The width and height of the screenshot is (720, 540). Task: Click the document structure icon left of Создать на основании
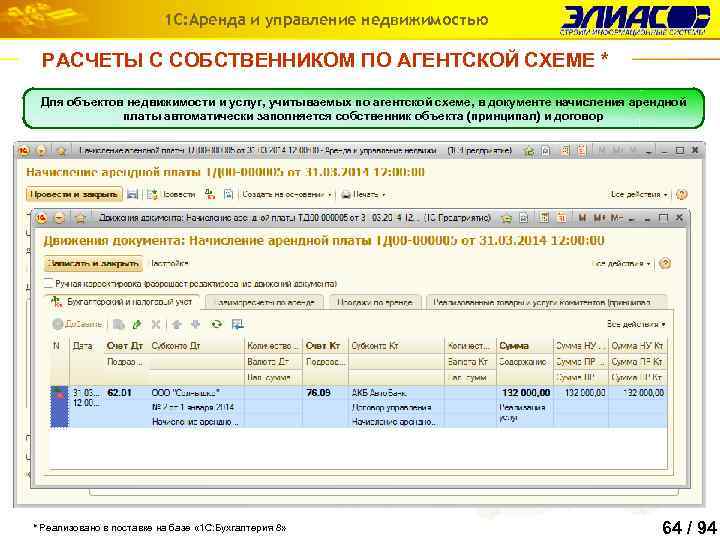click(228, 194)
